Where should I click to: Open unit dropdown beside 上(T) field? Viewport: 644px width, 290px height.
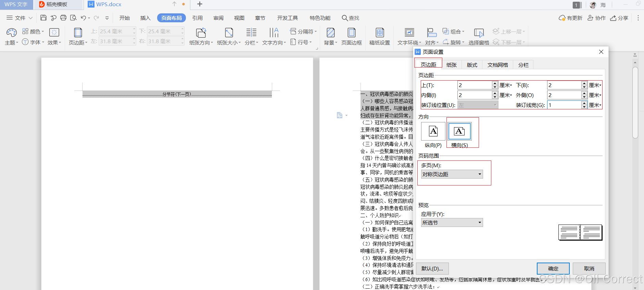point(506,85)
